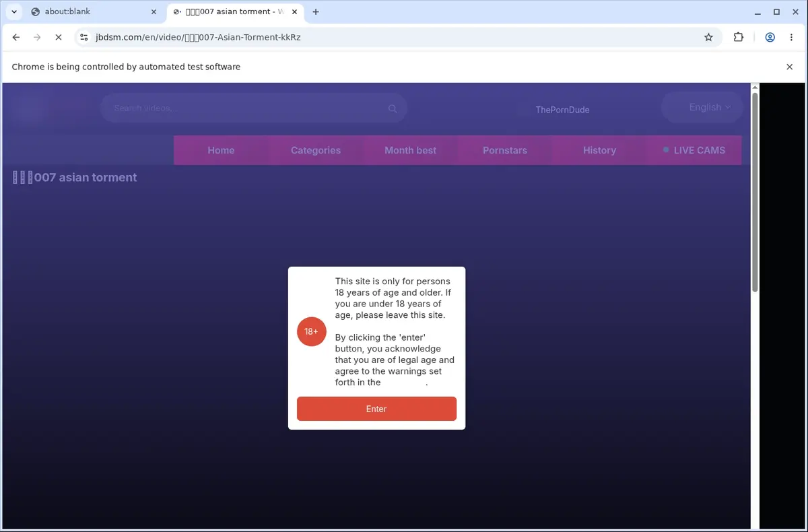The height and width of the screenshot is (532, 808).
Task: Select the 007 asian torment tab
Action: pos(236,11)
